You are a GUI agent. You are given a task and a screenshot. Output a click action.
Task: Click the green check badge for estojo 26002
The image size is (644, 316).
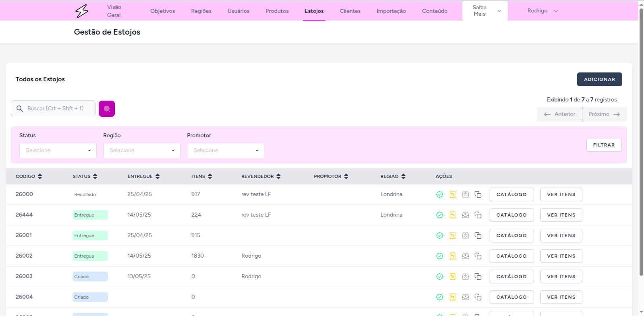point(440,256)
